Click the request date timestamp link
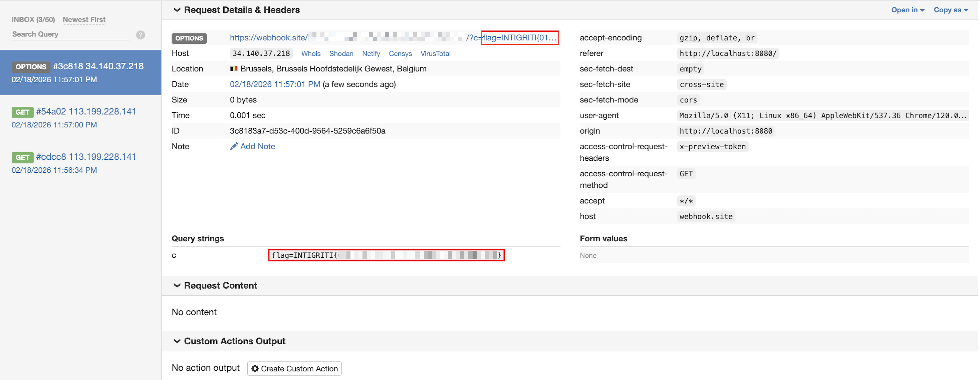980x380 pixels. tap(275, 84)
